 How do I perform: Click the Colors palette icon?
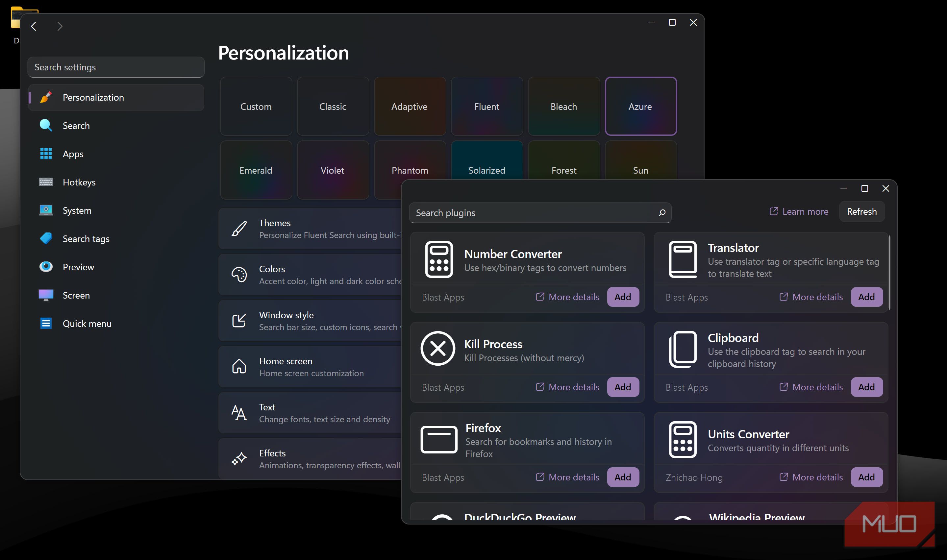click(x=239, y=275)
